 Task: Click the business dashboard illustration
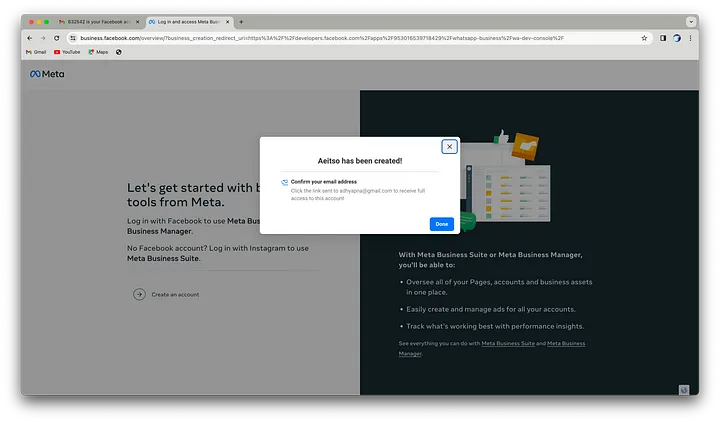click(x=507, y=180)
